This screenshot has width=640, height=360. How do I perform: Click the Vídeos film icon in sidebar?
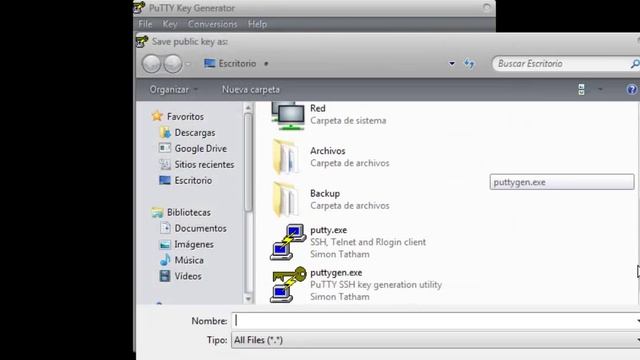pyautogui.click(x=165, y=276)
